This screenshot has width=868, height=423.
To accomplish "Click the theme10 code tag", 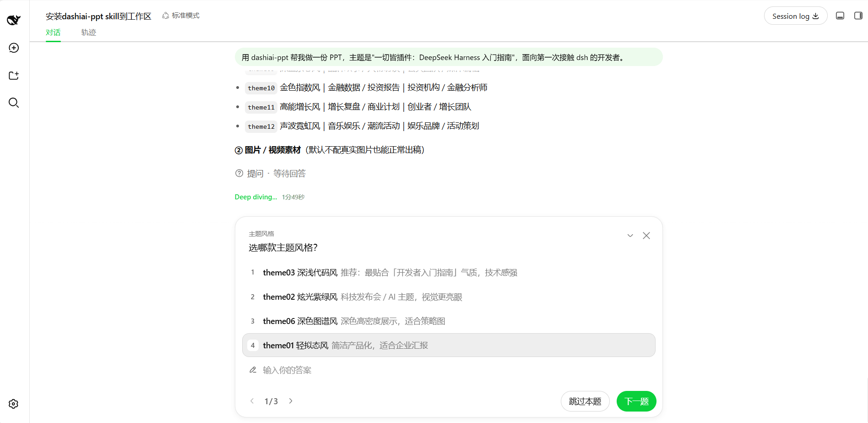I will [261, 88].
